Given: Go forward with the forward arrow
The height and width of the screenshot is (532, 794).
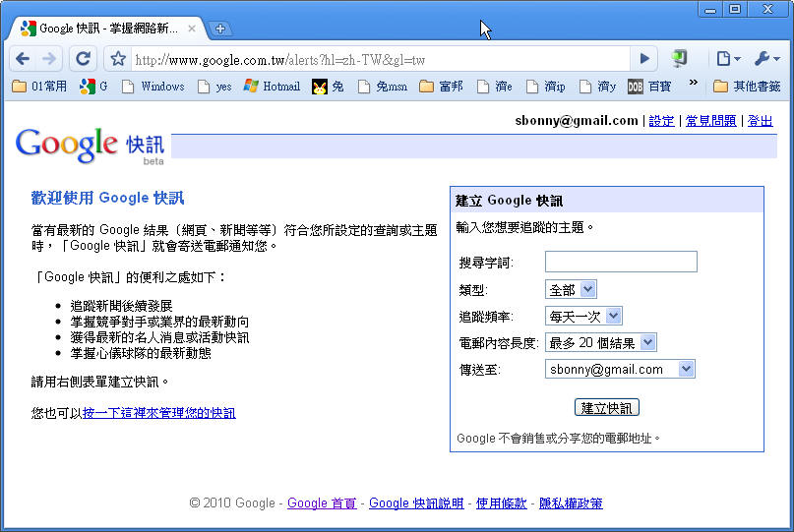Looking at the screenshot, I should (x=49, y=59).
